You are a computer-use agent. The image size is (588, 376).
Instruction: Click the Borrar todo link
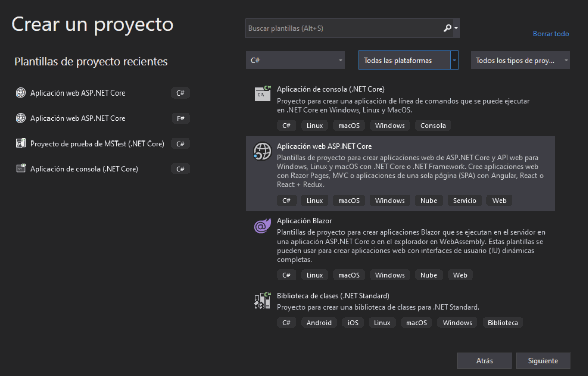point(551,34)
